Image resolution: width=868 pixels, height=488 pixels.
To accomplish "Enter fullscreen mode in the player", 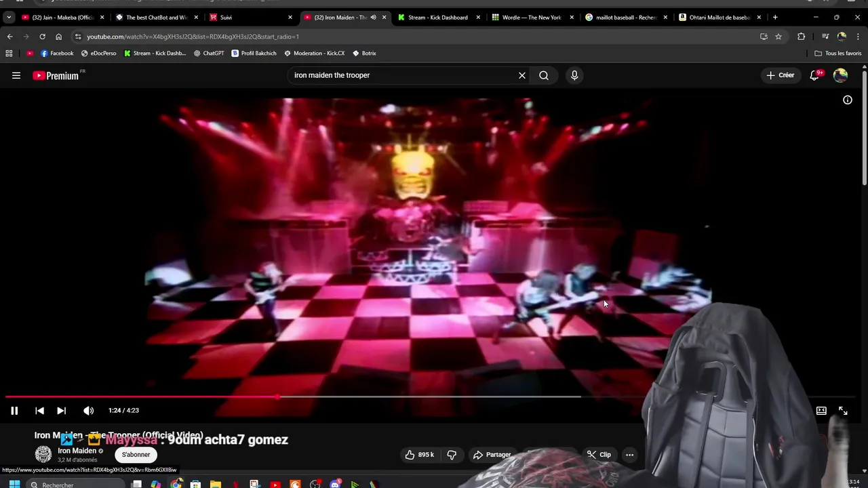I will coord(843,411).
